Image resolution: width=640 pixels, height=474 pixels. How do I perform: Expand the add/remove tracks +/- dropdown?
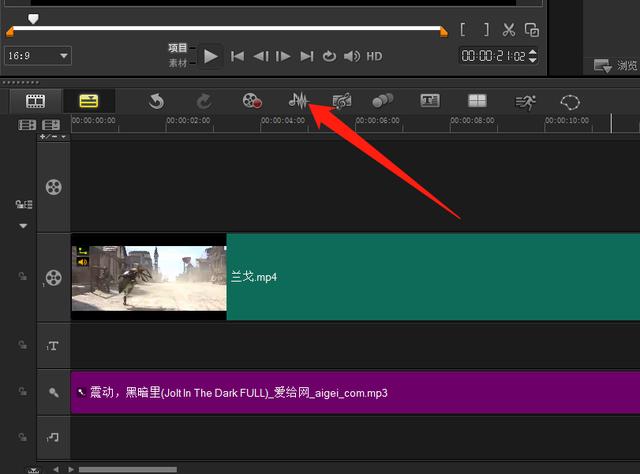(53, 136)
